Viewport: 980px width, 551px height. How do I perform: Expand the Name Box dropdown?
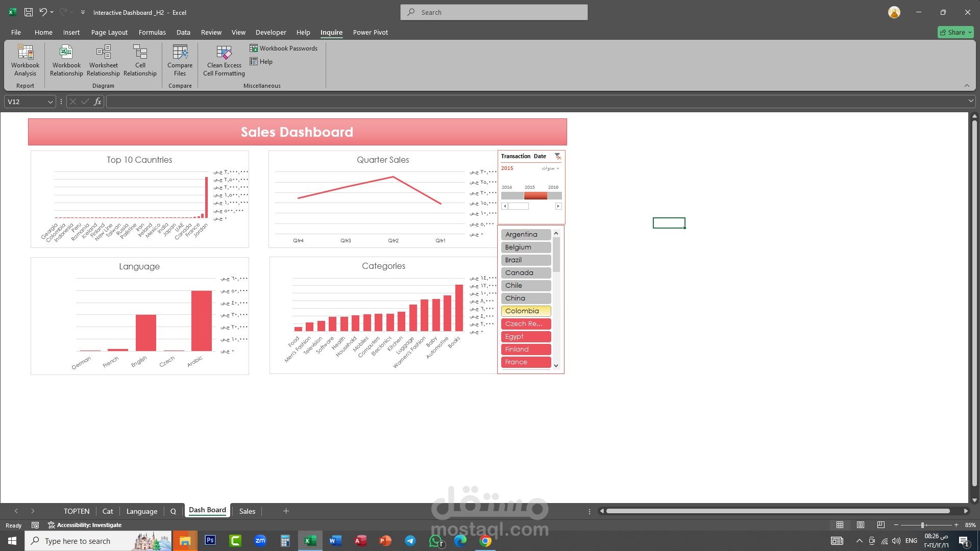tap(50, 102)
